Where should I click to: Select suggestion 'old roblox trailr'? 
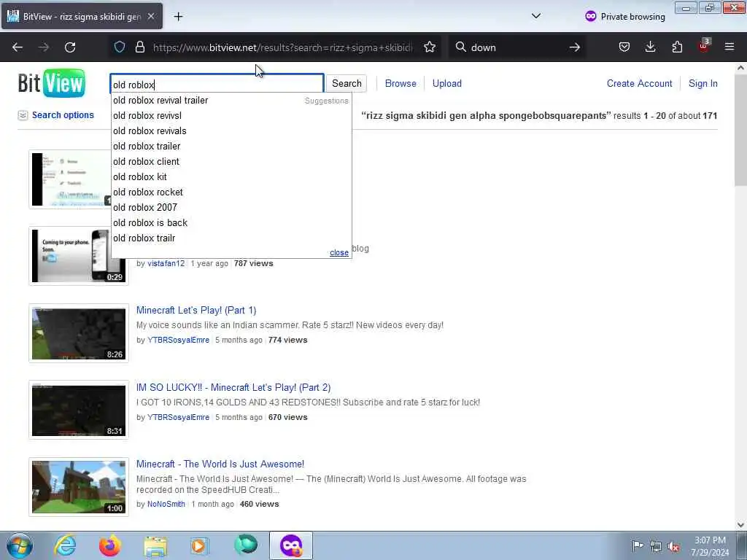click(x=144, y=238)
